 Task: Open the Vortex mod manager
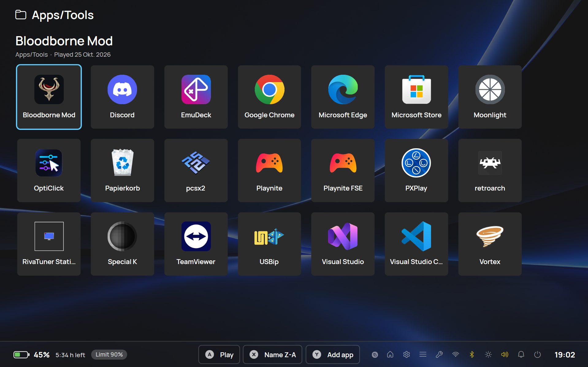pos(490,244)
